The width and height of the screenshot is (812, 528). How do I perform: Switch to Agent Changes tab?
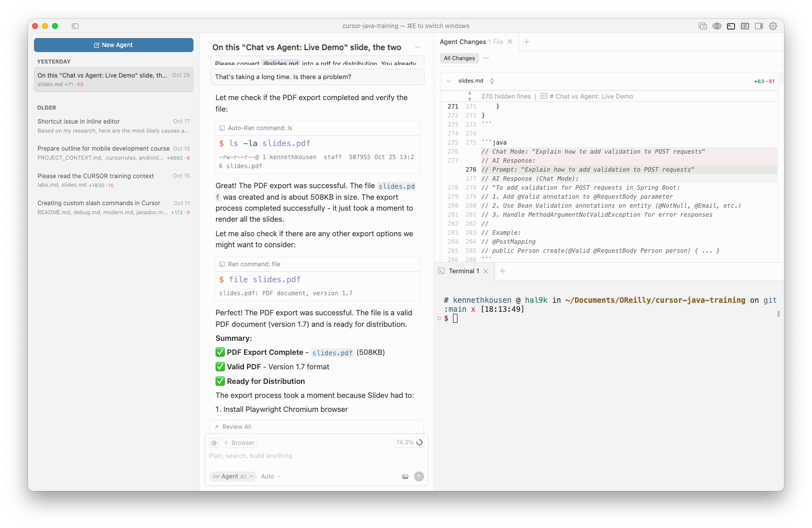[471, 42]
